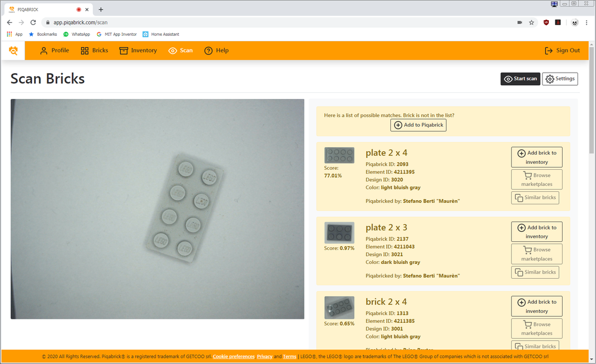Open Cookie preferences link in footer
596x364 pixels.
coord(234,356)
